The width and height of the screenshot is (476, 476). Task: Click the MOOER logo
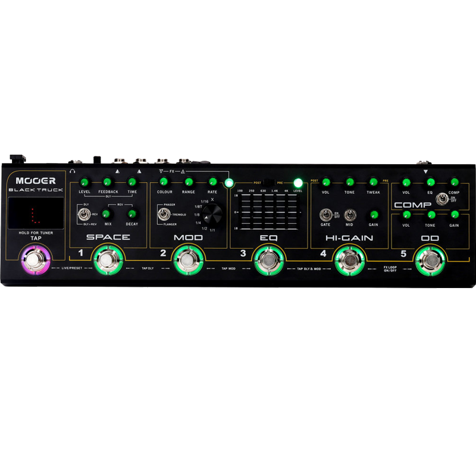click(x=36, y=181)
